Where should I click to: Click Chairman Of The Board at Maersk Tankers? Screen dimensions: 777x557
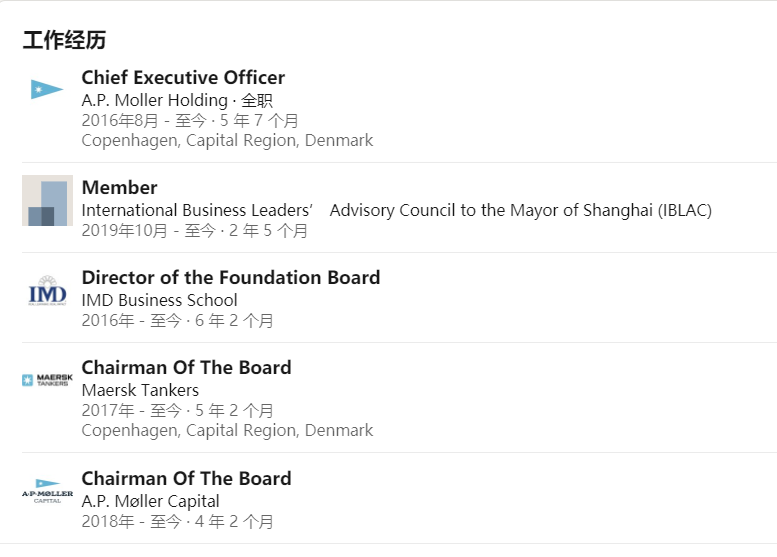pyautogui.click(x=186, y=368)
